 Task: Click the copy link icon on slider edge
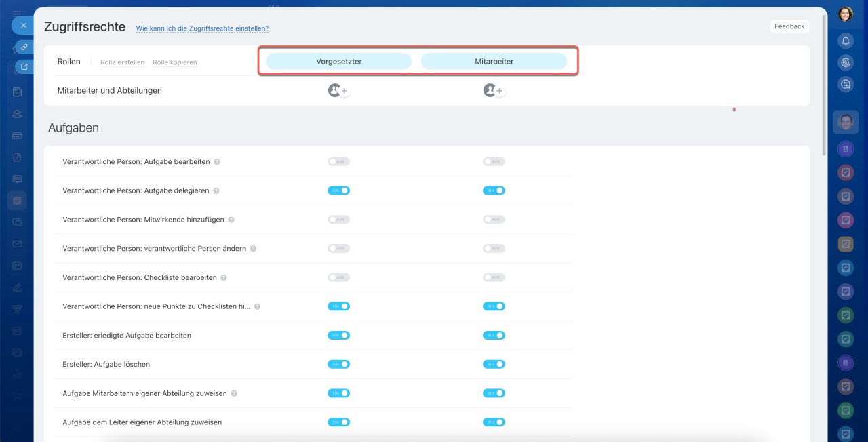tap(24, 47)
